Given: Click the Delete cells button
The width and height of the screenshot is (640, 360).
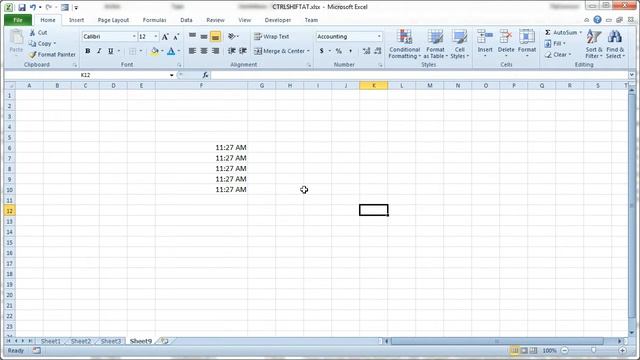Looking at the screenshot, I should pos(506,43).
